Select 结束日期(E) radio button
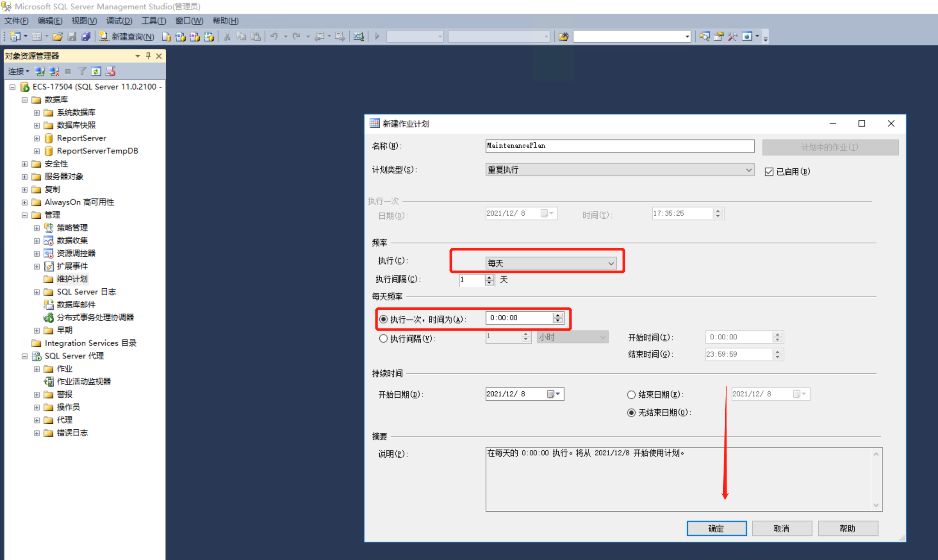The width and height of the screenshot is (938, 560). (x=631, y=395)
